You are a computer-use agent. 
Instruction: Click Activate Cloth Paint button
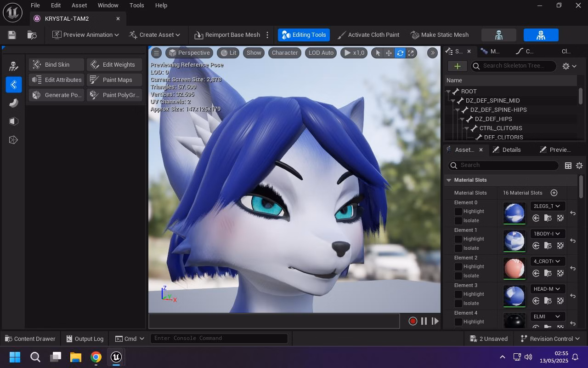point(368,35)
